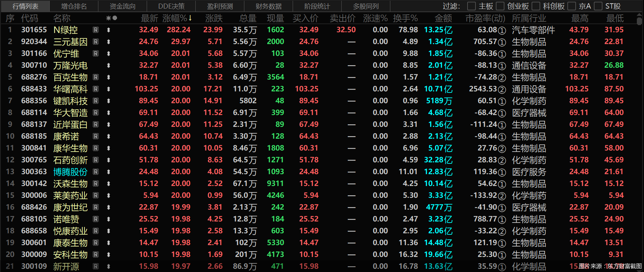
Task: Enable the 科创板 filter checkbox
Action: coord(536,6)
